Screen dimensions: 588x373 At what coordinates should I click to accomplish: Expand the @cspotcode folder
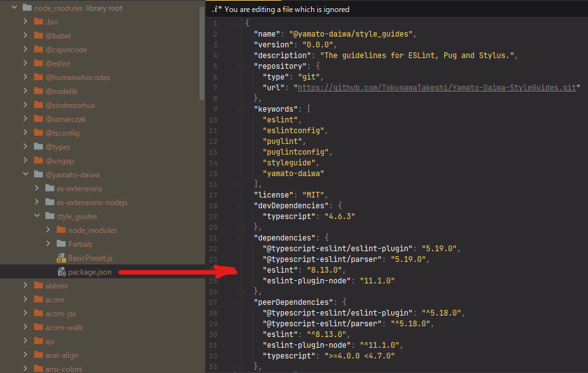(25, 49)
